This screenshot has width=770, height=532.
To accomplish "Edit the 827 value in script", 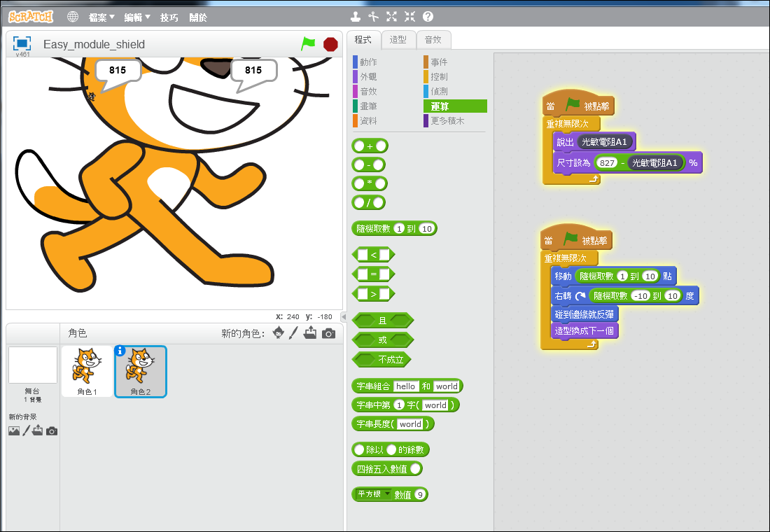I will (607, 162).
